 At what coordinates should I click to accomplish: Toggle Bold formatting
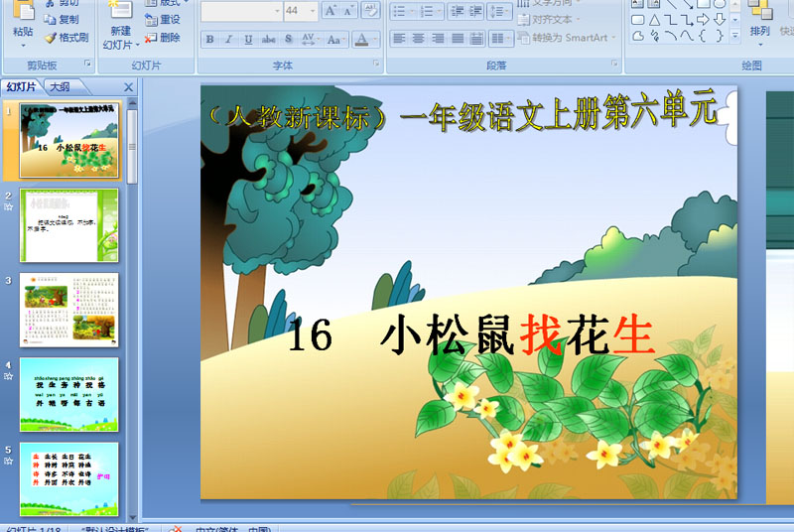(x=209, y=39)
